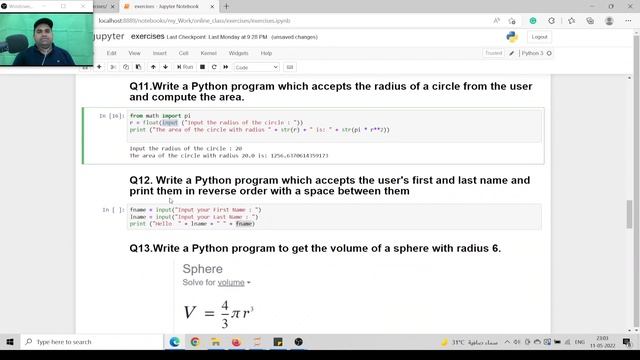The width and height of the screenshot is (640, 360).
Task: Click the scrollbar up arrow
Action: (629, 78)
